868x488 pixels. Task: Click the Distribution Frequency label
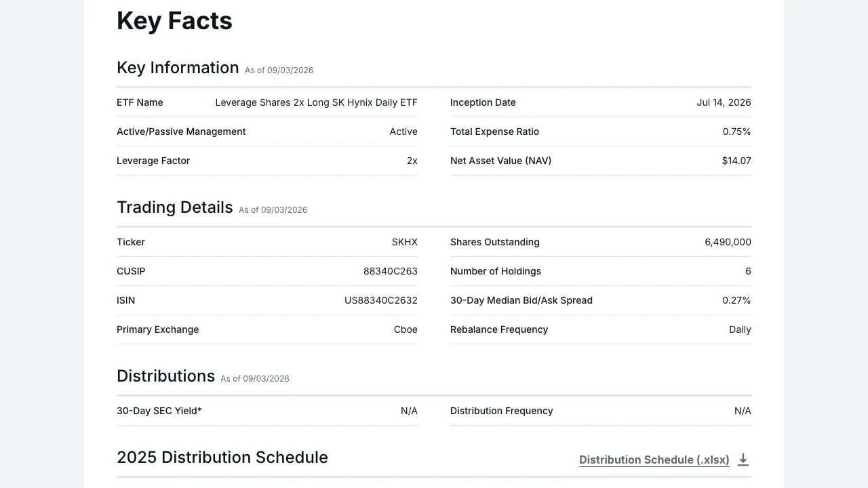(x=502, y=411)
